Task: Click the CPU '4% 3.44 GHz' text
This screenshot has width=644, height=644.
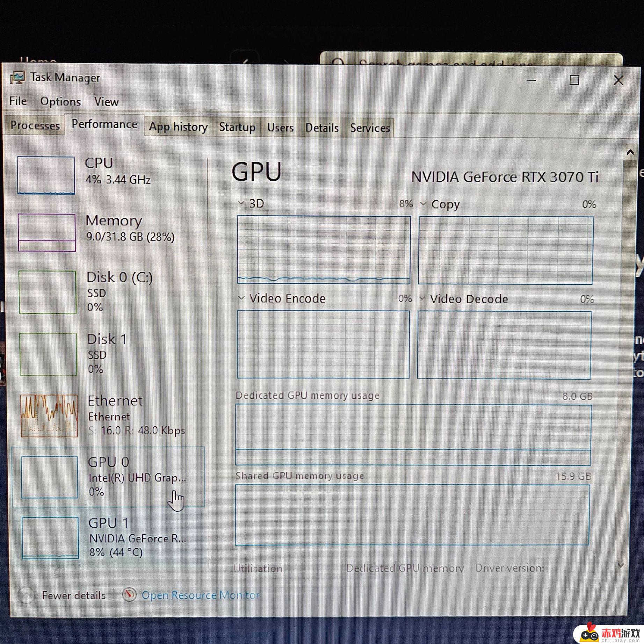Action: (118, 180)
